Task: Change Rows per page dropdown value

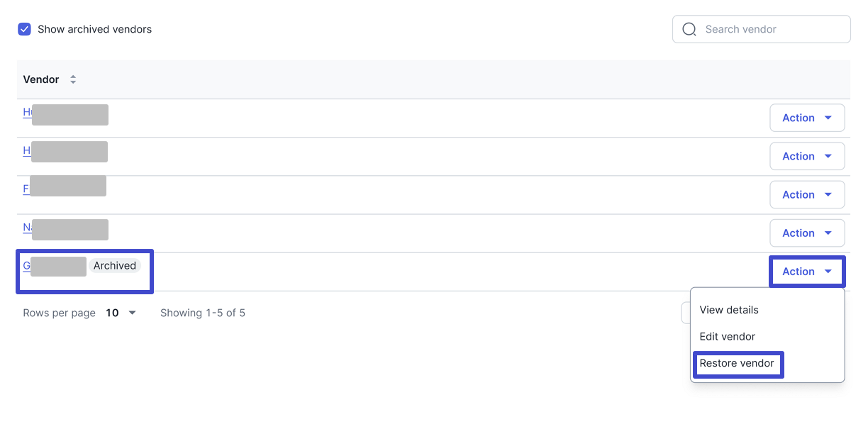Action: [x=121, y=313]
